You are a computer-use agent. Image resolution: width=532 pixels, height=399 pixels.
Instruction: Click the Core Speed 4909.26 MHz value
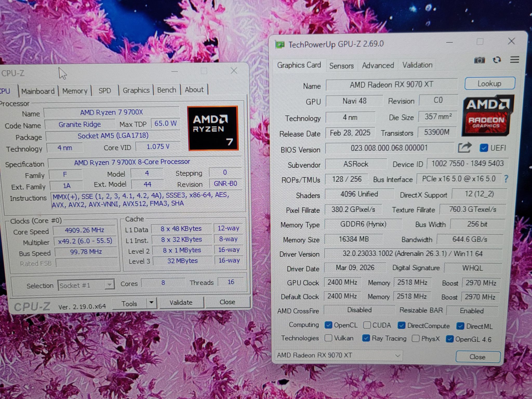click(84, 230)
